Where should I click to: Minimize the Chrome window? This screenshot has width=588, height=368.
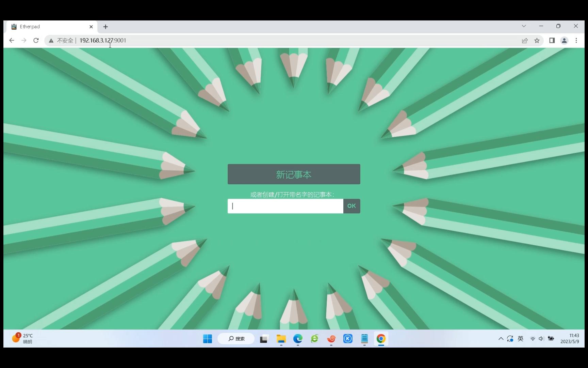[x=541, y=26]
